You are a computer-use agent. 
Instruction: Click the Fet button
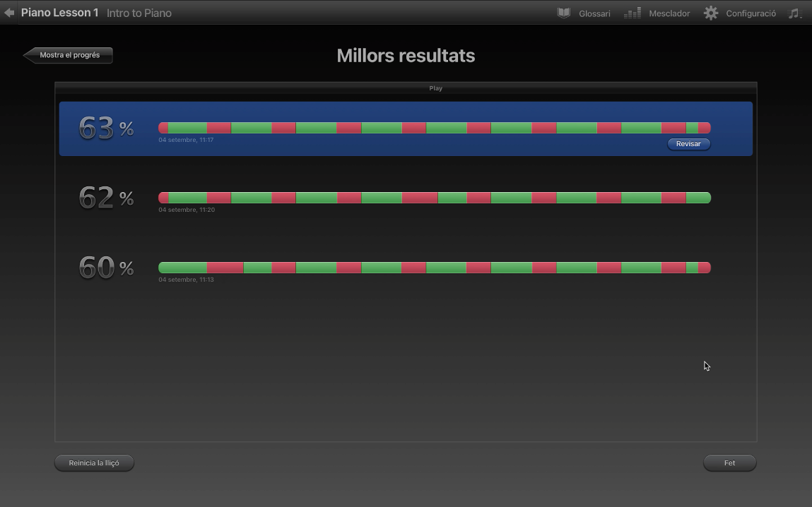pyautogui.click(x=729, y=463)
